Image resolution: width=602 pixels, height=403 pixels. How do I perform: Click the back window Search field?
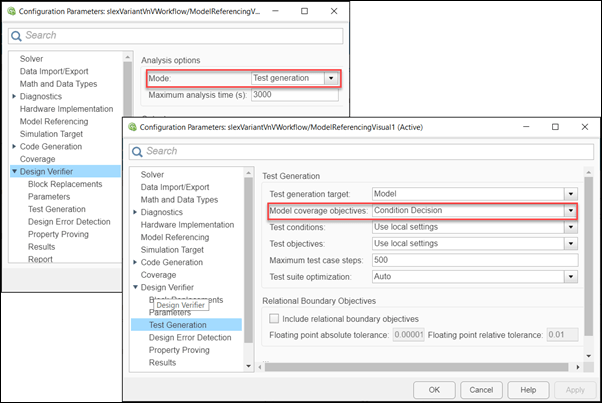coord(175,36)
